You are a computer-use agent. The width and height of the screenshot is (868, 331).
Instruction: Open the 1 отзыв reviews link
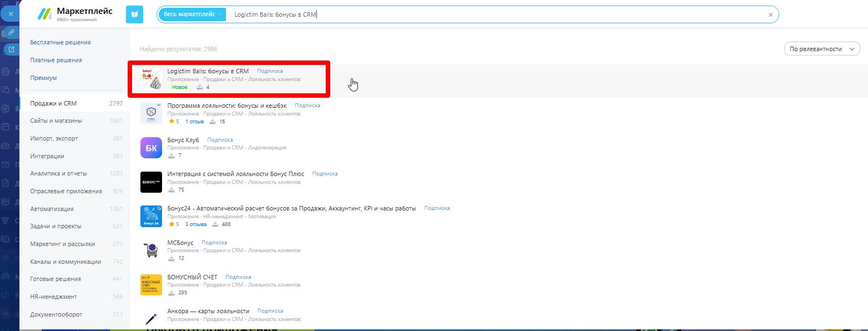click(x=195, y=122)
